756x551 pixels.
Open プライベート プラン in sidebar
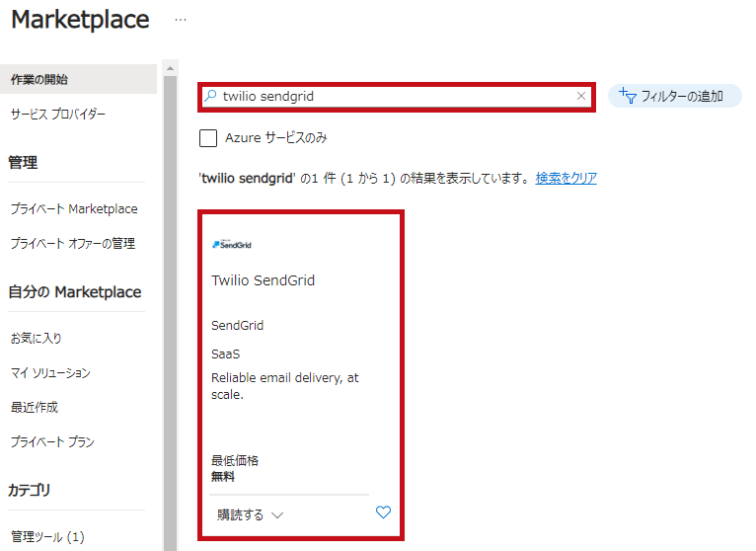52,441
